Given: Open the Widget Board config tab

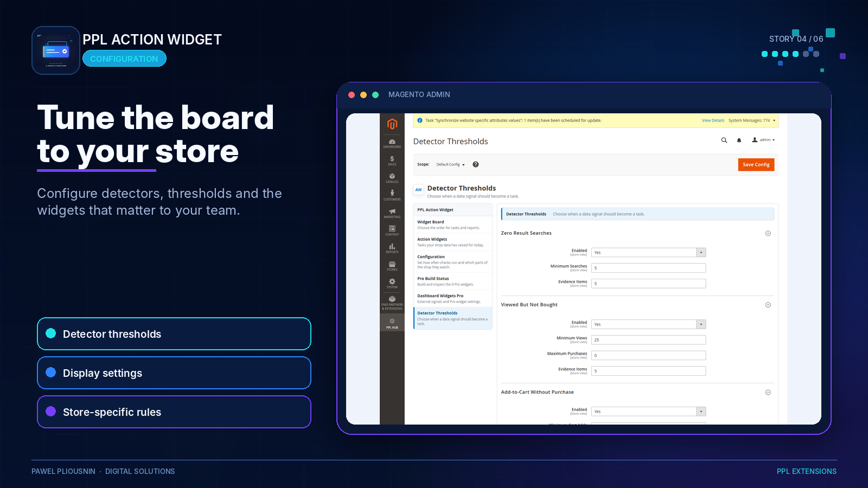Looking at the screenshot, I should (x=452, y=224).
